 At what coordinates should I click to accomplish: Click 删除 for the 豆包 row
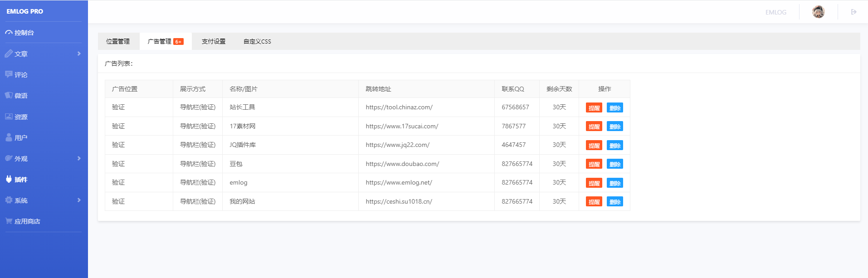coord(615,164)
